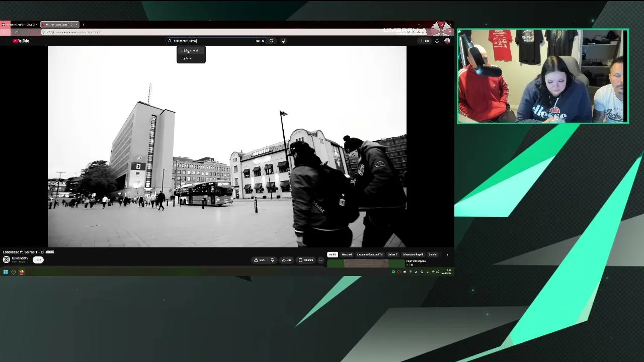Subscribe to the EurocrackTV channel
The image size is (644, 362).
click(x=38, y=260)
